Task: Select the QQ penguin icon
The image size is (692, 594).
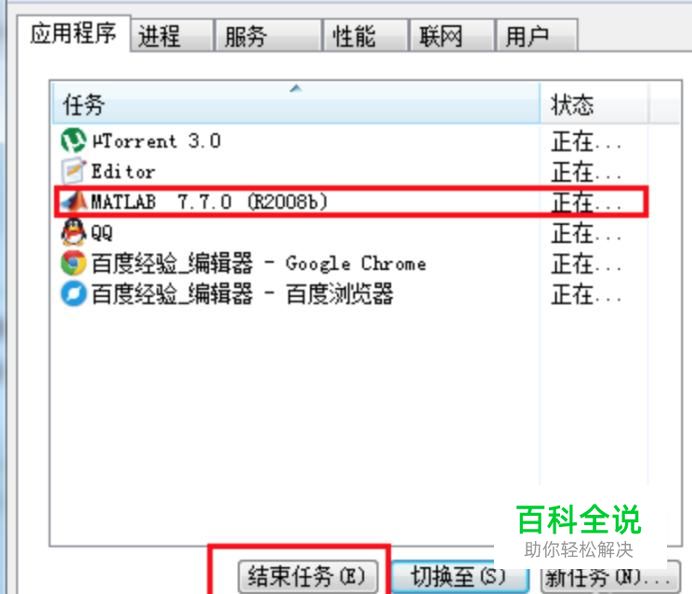Action: (73, 232)
